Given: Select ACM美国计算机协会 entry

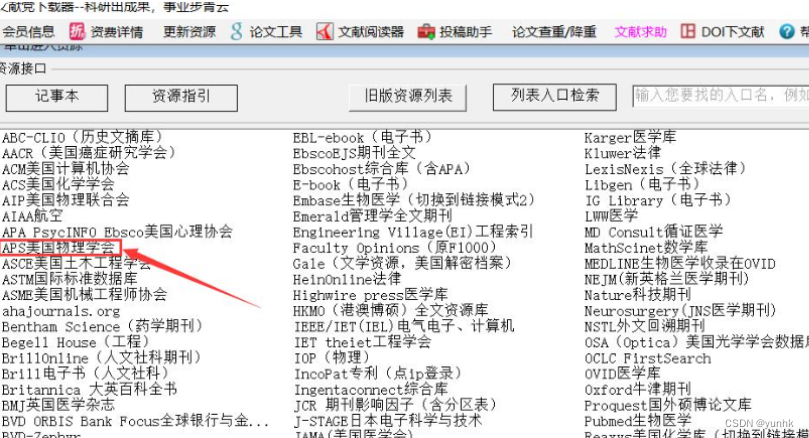Looking at the screenshot, I should pos(66,168).
